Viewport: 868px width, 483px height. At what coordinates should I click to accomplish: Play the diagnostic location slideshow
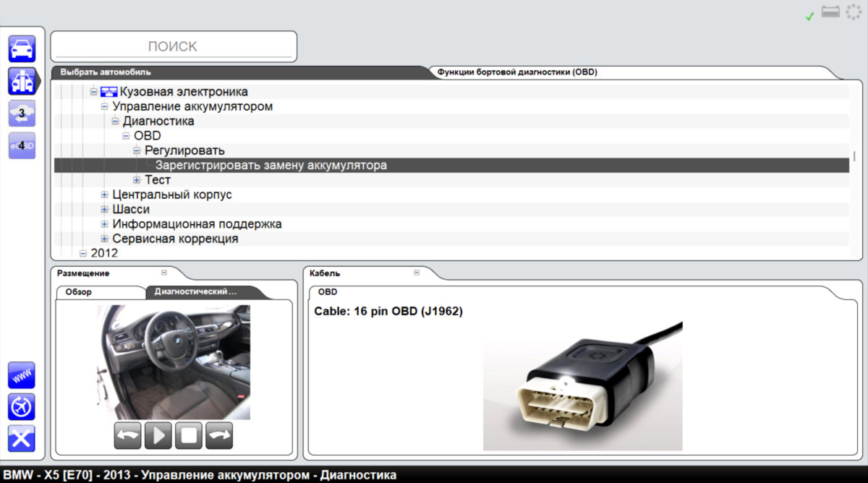click(x=158, y=435)
